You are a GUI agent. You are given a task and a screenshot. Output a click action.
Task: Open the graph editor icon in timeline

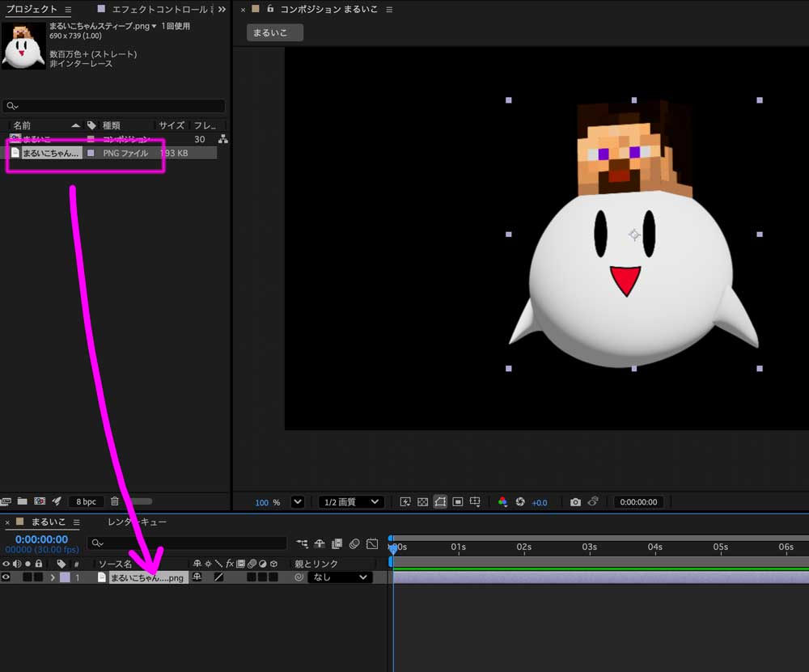(x=372, y=543)
